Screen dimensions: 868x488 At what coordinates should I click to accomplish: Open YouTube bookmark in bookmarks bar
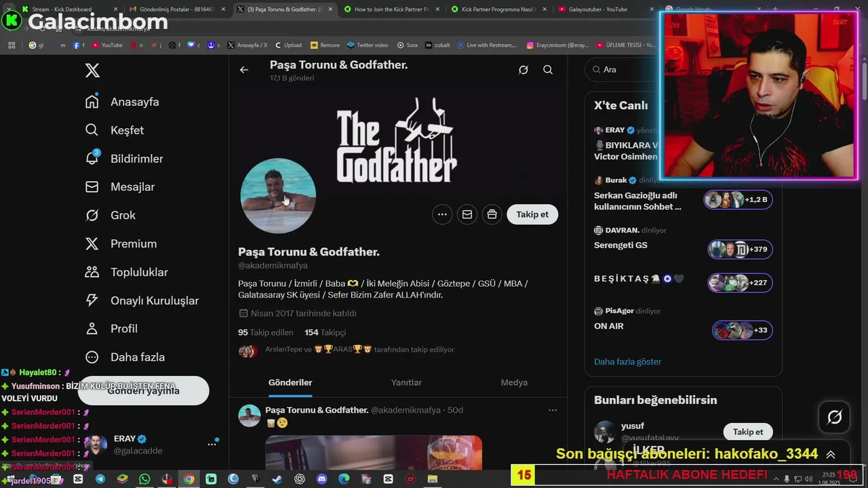pos(107,45)
